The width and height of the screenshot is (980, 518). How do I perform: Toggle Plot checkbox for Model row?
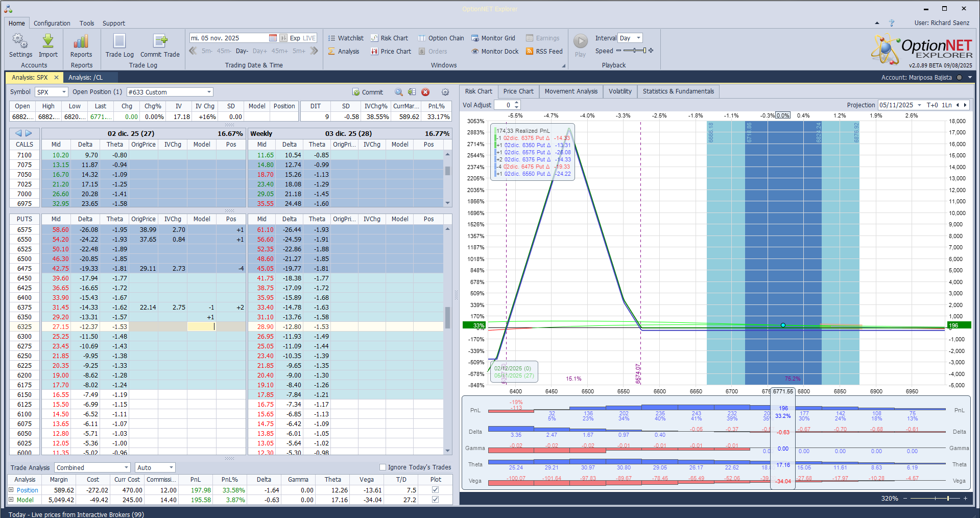tap(435, 500)
